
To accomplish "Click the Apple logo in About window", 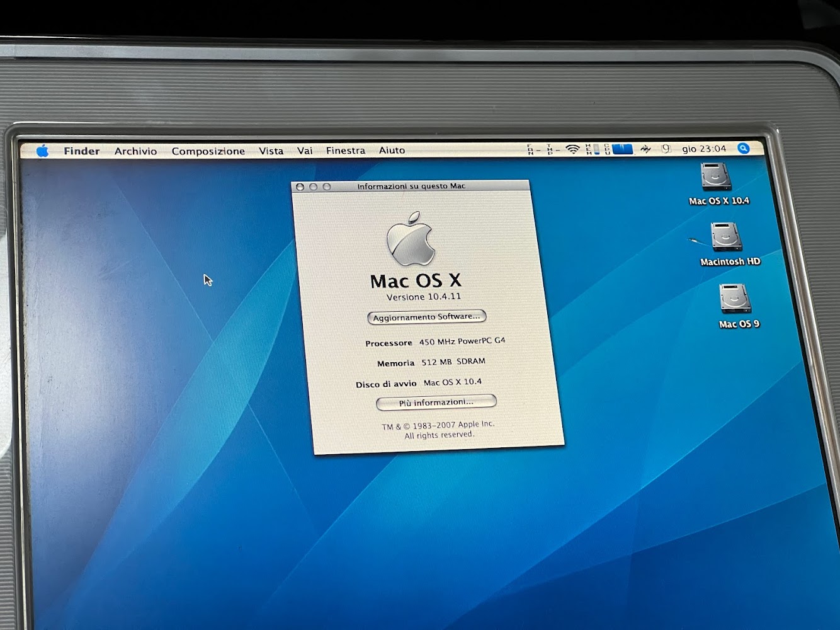I will tap(411, 239).
